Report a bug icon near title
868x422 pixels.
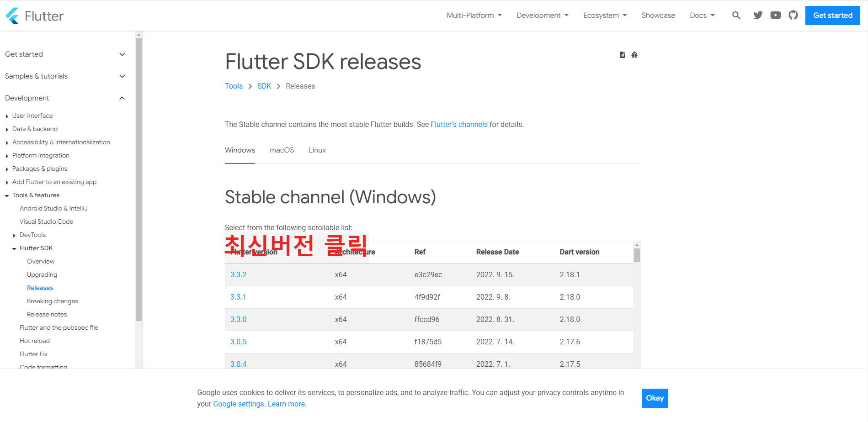[634, 55]
